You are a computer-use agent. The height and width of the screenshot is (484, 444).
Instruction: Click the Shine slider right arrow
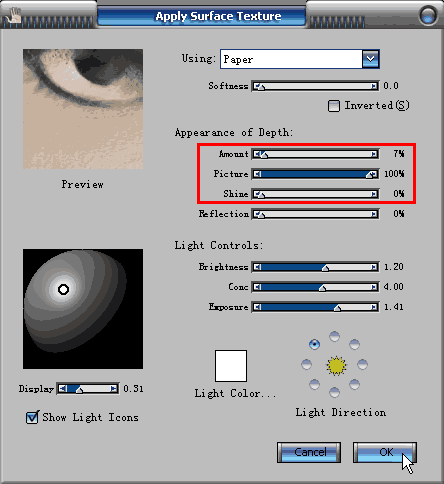(x=374, y=194)
